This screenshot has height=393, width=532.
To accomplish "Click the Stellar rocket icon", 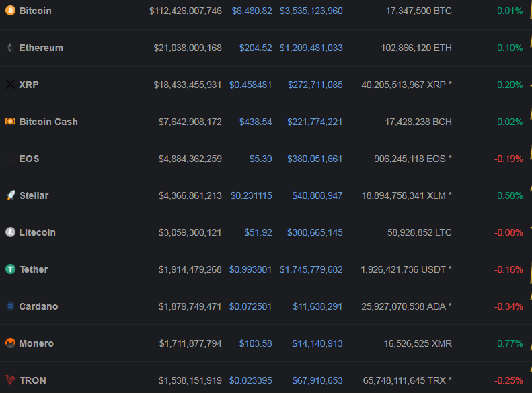I will pyautogui.click(x=10, y=195).
